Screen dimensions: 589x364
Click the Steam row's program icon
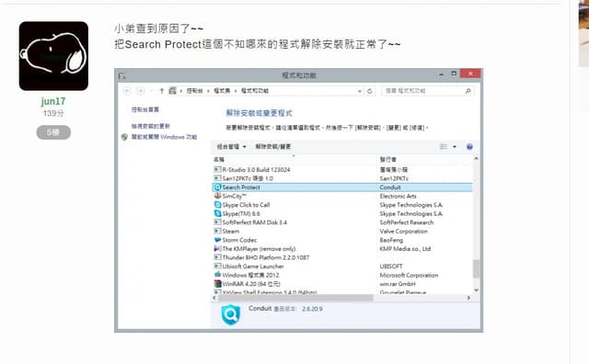[217, 231]
